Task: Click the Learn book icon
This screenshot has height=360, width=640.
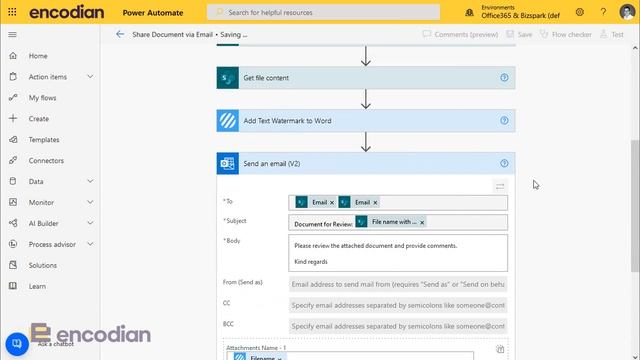Action: (x=13, y=286)
